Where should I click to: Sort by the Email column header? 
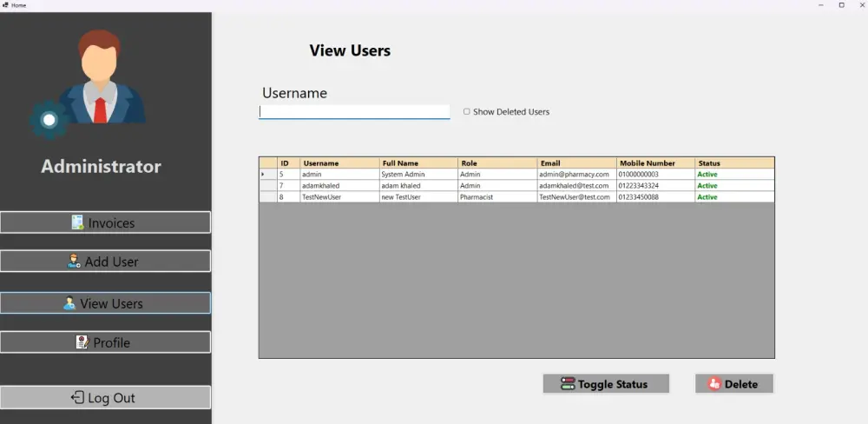tap(577, 163)
